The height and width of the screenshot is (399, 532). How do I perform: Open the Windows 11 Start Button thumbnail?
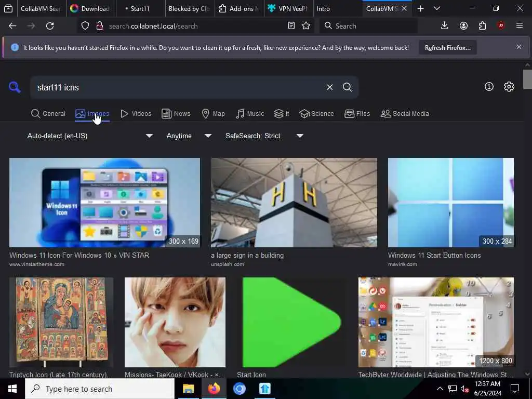pyautogui.click(x=451, y=203)
